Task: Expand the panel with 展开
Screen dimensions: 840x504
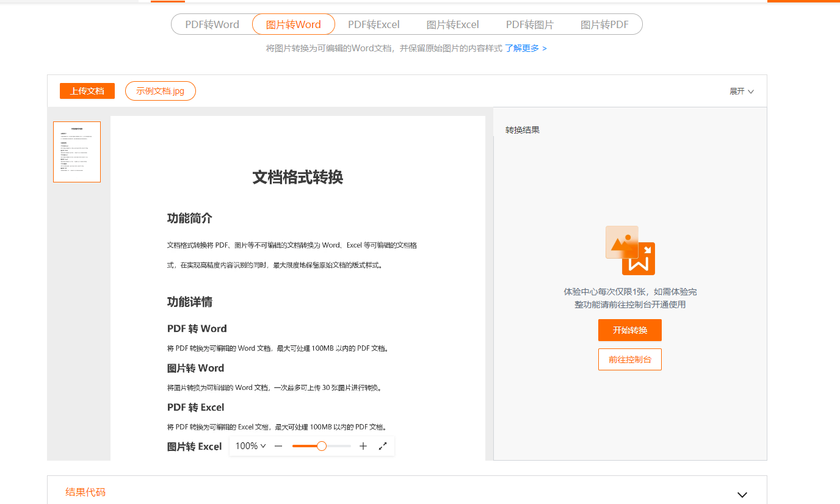Action: [742, 91]
